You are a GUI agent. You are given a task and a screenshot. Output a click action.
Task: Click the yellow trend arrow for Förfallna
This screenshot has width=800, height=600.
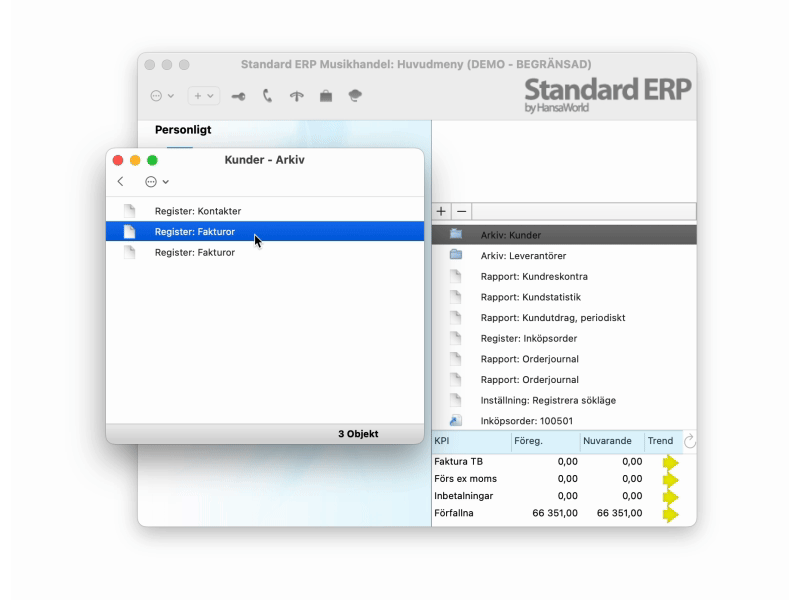tap(670, 514)
